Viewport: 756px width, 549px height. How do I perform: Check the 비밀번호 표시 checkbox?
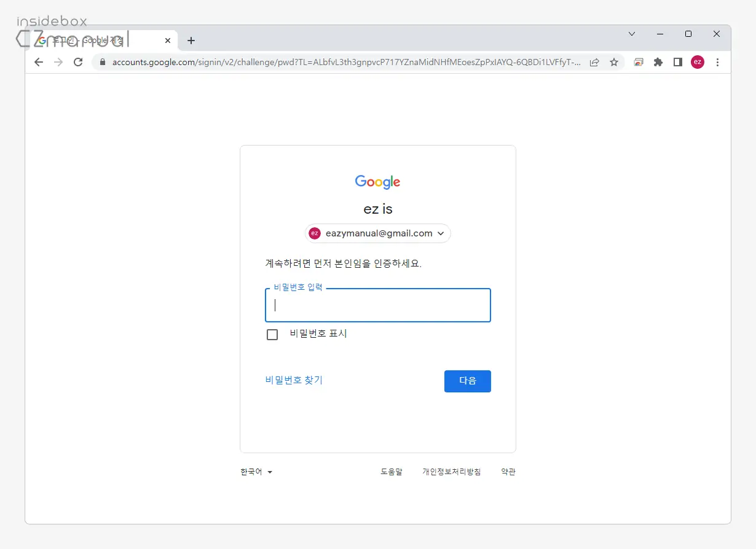(272, 335)
